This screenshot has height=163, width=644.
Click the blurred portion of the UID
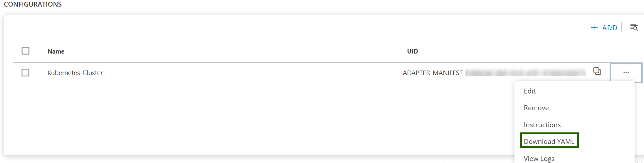(525, 73)
